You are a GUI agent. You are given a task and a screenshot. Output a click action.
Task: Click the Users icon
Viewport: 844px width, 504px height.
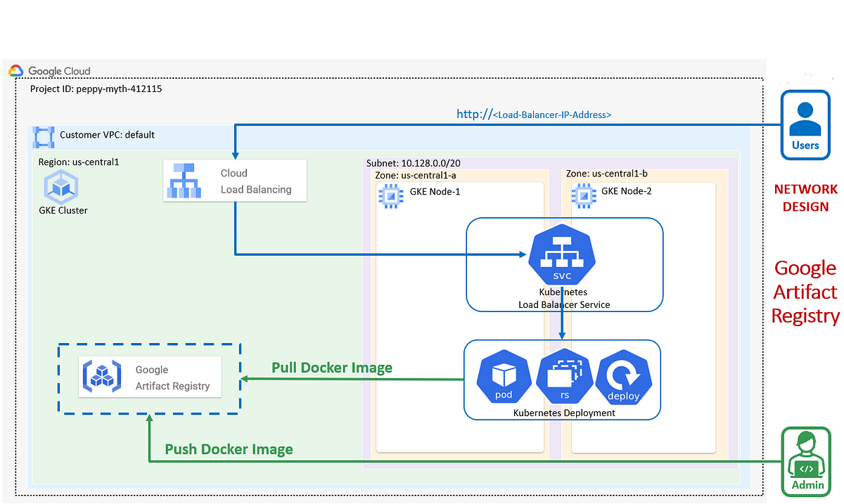[x=805, y=124]
